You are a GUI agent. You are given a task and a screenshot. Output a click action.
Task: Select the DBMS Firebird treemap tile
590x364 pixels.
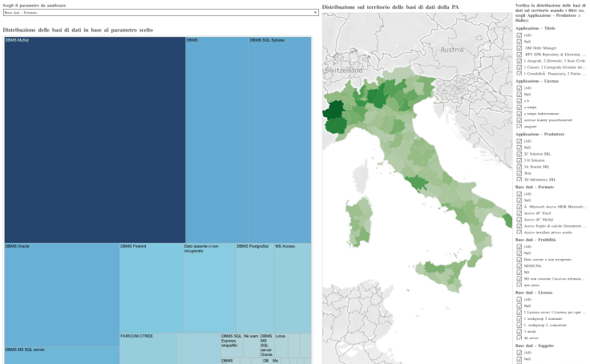(x=152, y=288)
